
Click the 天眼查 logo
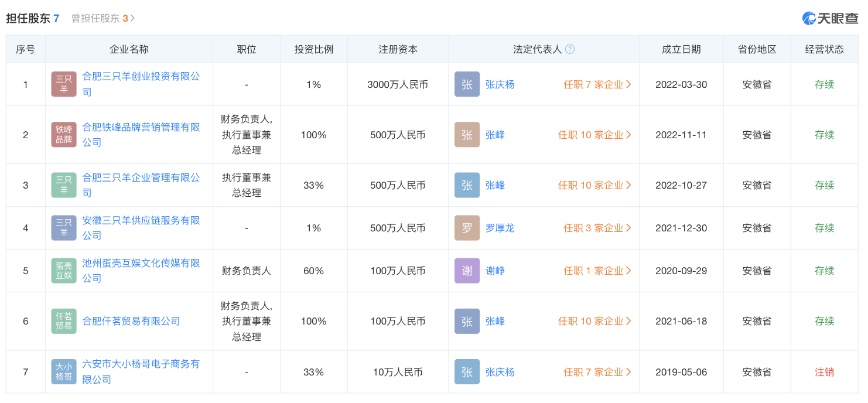tap(830, 18)
